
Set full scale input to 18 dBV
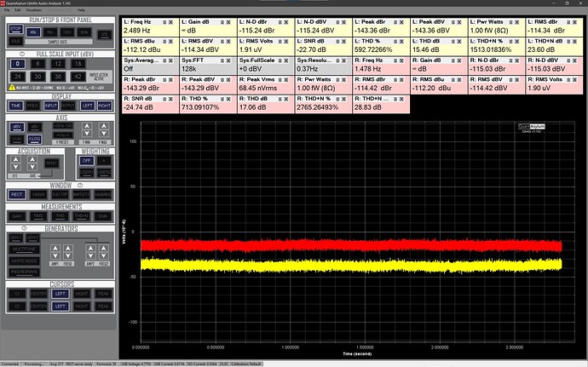[78, 64]
